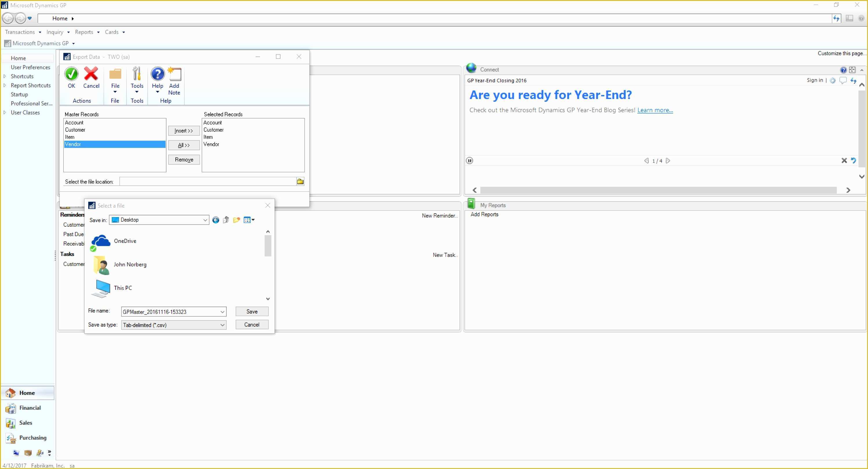
Task: Click the red Cancel X in Export Data
Action: point(91,74)
